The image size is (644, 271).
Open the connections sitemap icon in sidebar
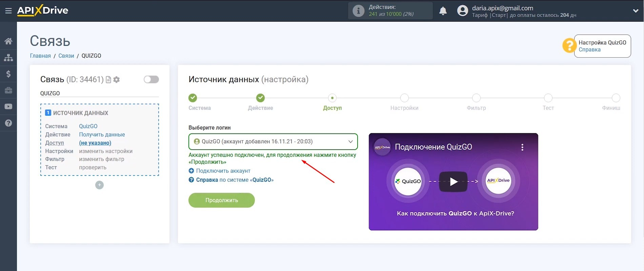point(8,58)
